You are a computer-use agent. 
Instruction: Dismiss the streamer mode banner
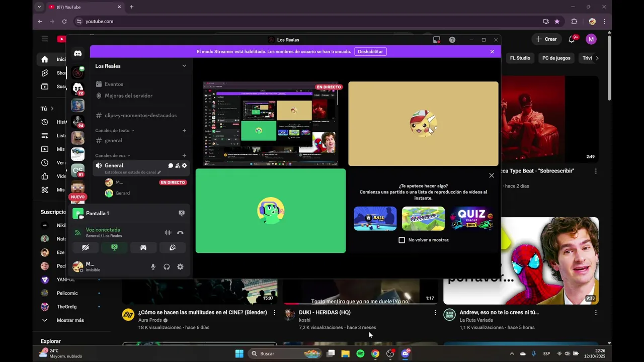click(492, 52)
